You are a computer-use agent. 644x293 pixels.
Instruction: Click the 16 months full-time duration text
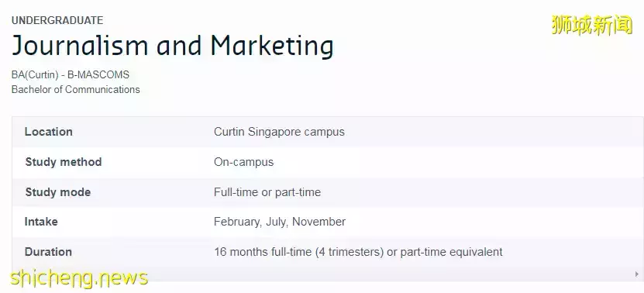coord(358,252)
